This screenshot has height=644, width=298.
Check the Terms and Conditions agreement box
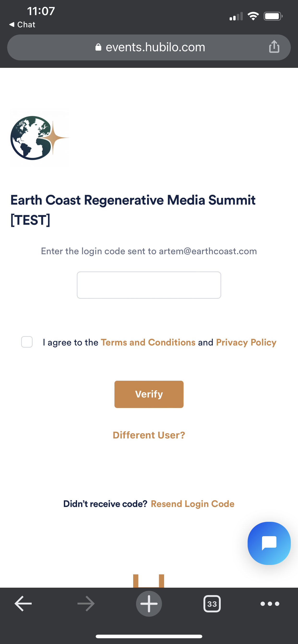pyautogui.click(x=27, y=342)
